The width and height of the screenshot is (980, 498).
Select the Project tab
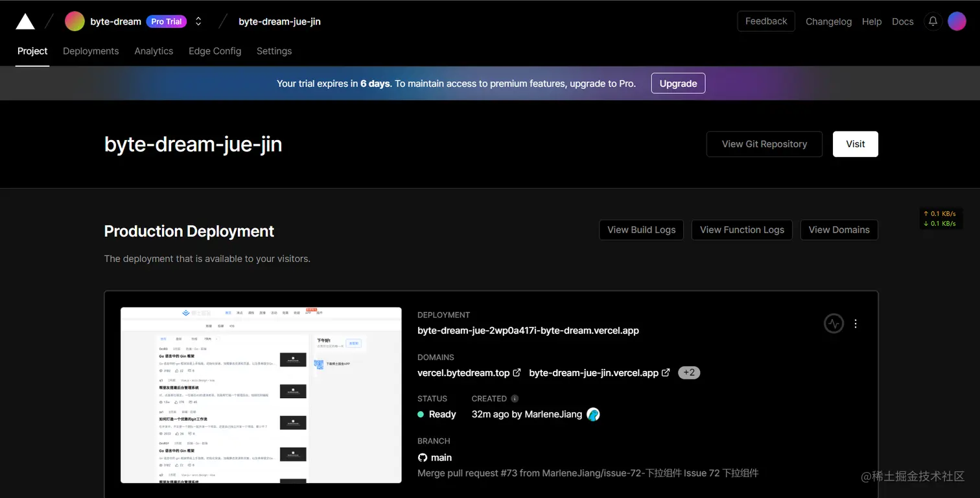32,51
